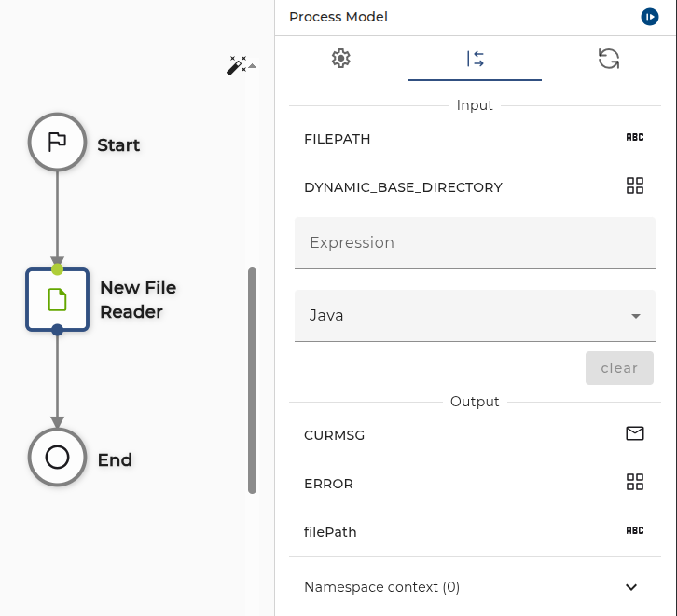677x616 pixels.
Task: Click the New File Reader label
Action: click(138, 300)
